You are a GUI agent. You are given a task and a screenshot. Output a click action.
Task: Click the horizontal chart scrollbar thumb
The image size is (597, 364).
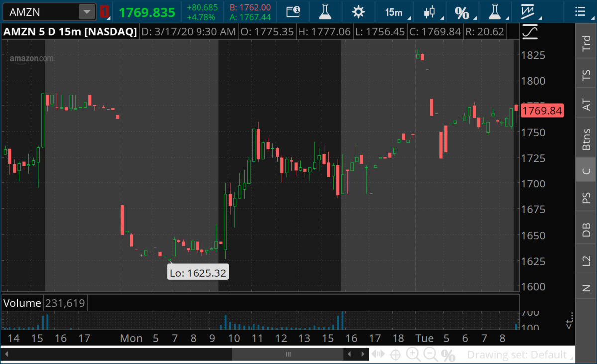(x=288, y=354)
